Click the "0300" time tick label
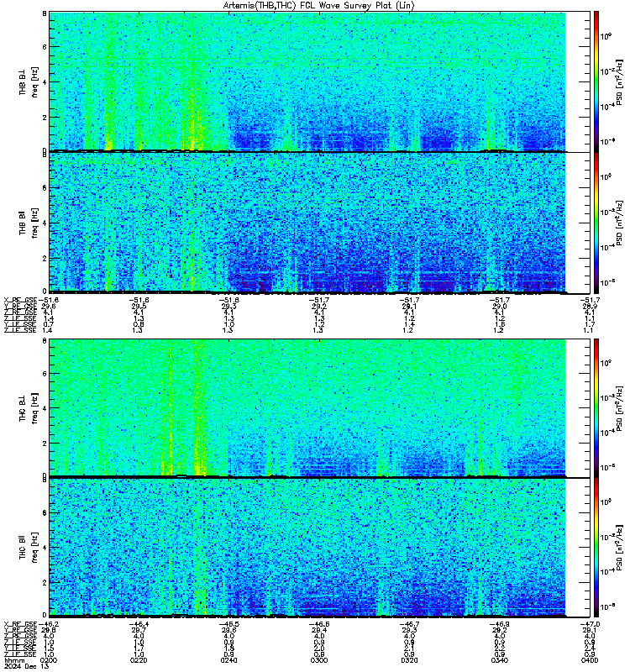Screen dimensions: 630x672 (319, 660)
